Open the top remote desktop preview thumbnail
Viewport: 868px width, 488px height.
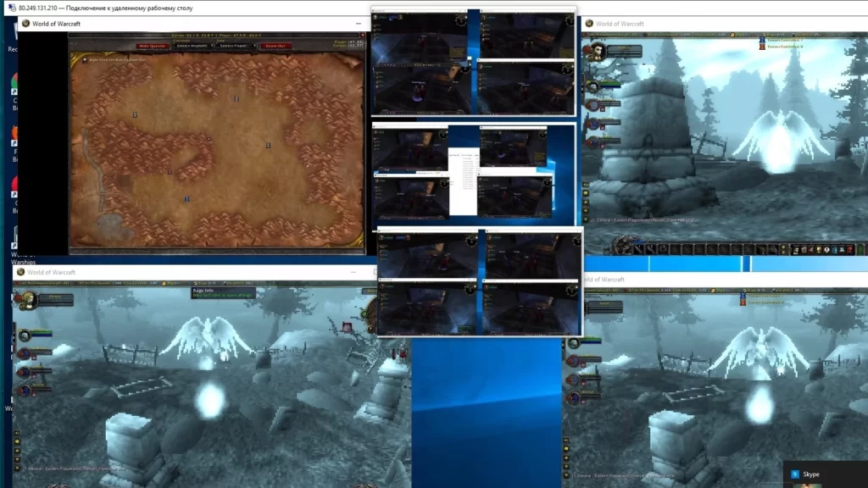click(473, 61)
